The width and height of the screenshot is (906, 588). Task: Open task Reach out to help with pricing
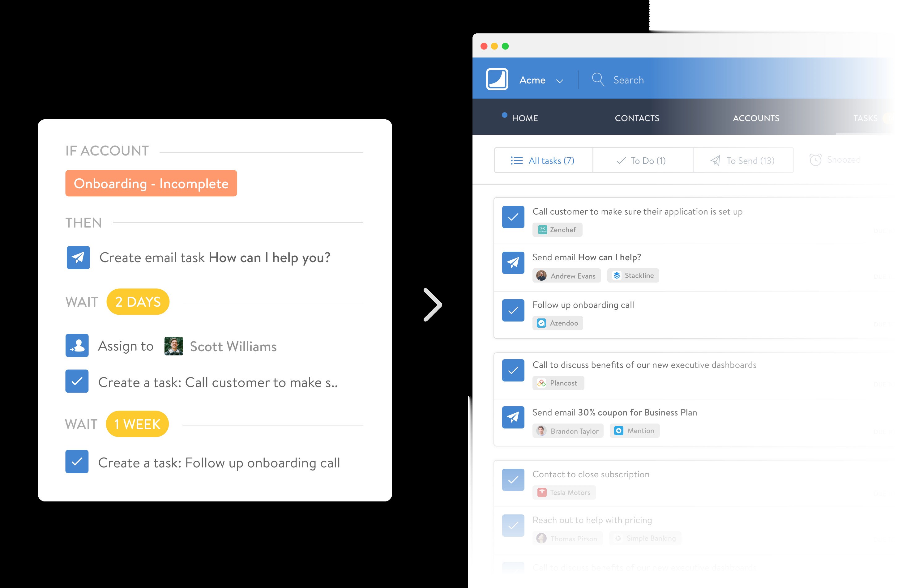(x=592, y=520)
